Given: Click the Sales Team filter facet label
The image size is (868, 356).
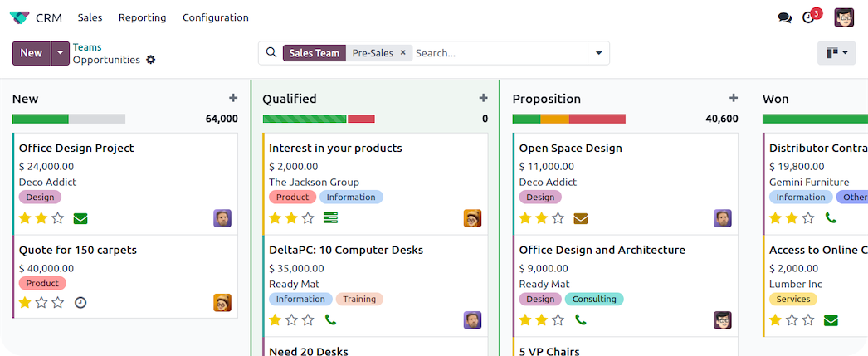Looking at the screenshot, I should pyautogui.click(x=315, y=53).
